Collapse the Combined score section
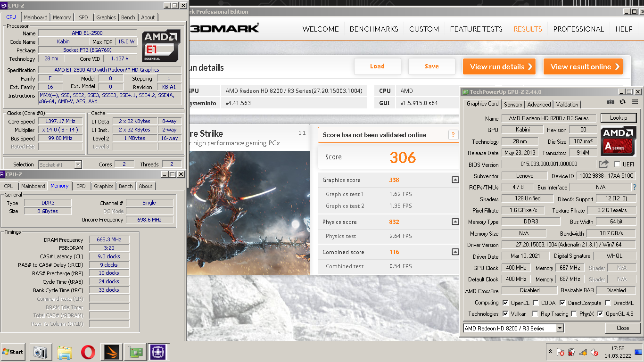Viewport: 644px width, 362px height. tap(455, 252)
